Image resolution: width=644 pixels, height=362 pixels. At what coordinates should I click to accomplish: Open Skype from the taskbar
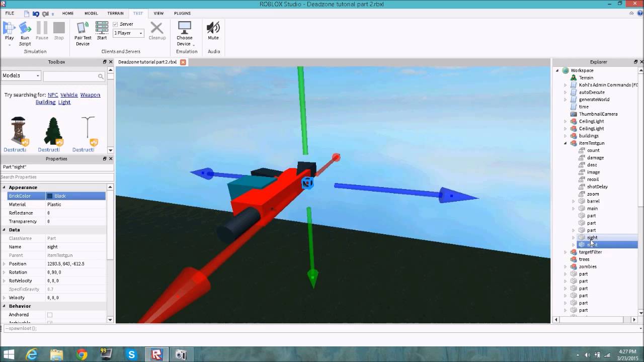click(131, 355)
